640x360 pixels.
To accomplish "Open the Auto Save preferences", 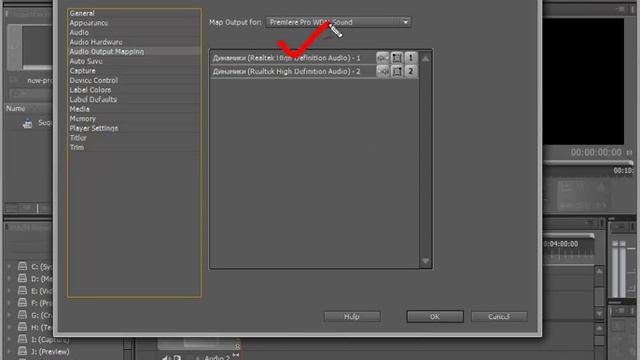I will [86, 61].
